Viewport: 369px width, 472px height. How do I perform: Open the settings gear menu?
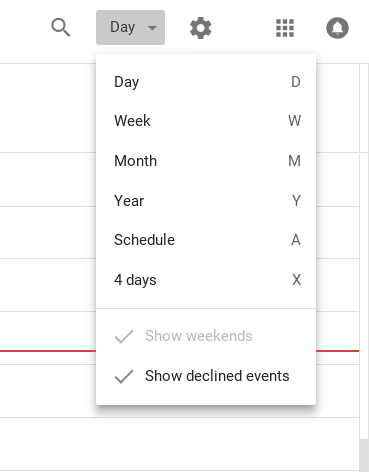tap(200, 28)
